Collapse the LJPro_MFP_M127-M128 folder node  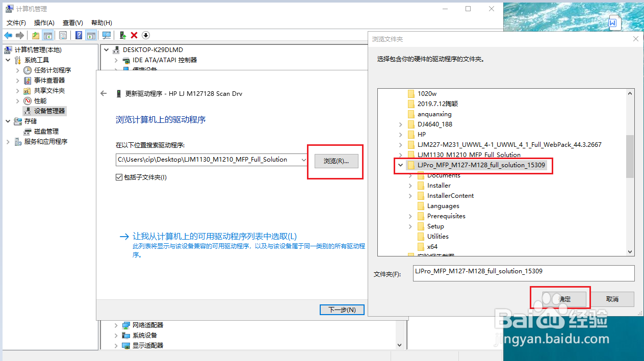click(x=400, y=165)
